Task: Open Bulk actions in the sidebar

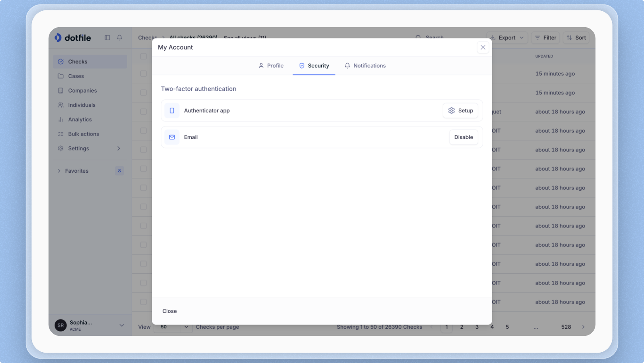Action: coord(90,134)
